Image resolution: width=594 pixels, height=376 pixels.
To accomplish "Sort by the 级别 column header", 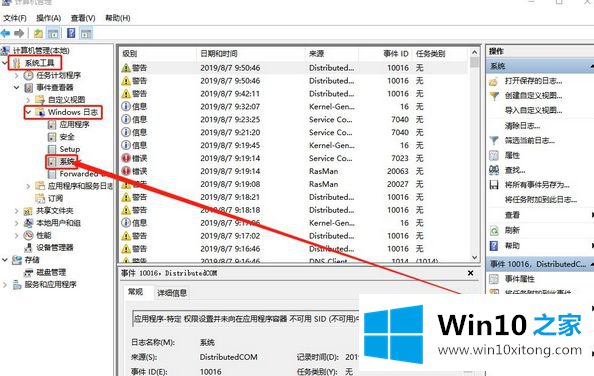I will (x=158, y=53).
